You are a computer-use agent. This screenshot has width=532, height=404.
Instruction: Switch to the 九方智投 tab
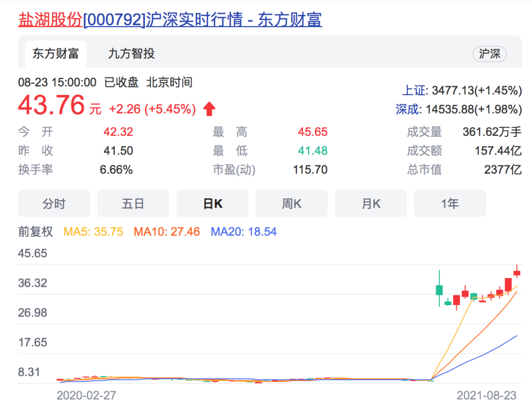(x=132, y=54)
